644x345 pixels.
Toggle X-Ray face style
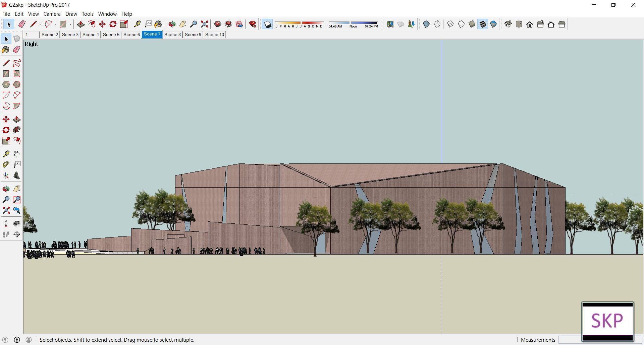pyautogui.click(x=426, y=24)
